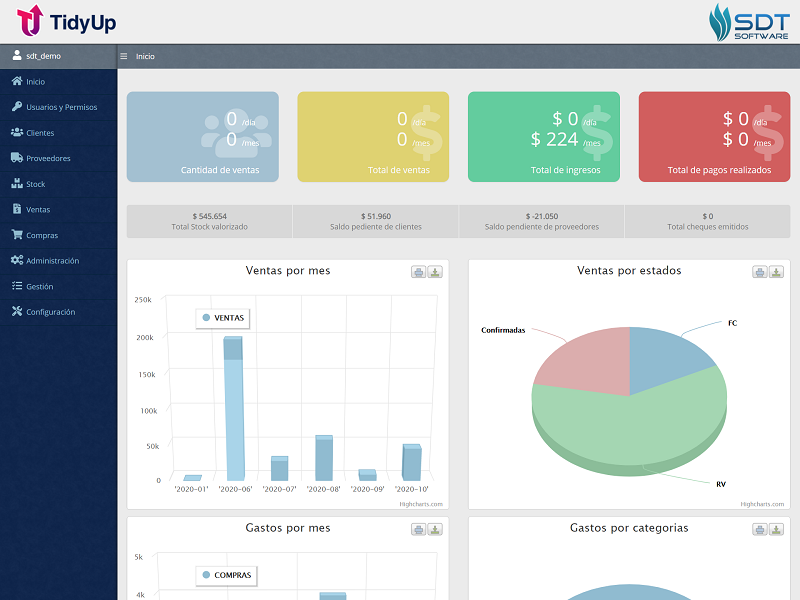Download the Gastos por categorias chart
The height and width of the screenshot is (600, 800).
pos(776,529)
